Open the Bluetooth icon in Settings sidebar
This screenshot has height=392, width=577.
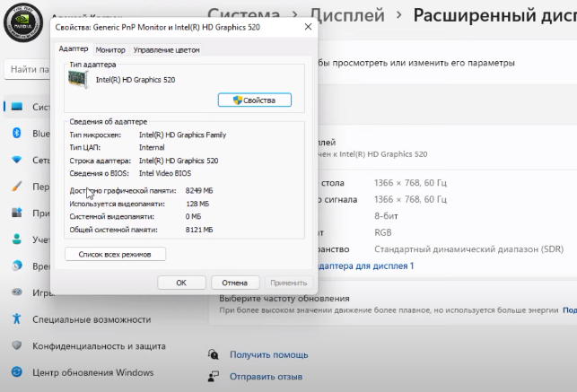click(x=16, y=133)
